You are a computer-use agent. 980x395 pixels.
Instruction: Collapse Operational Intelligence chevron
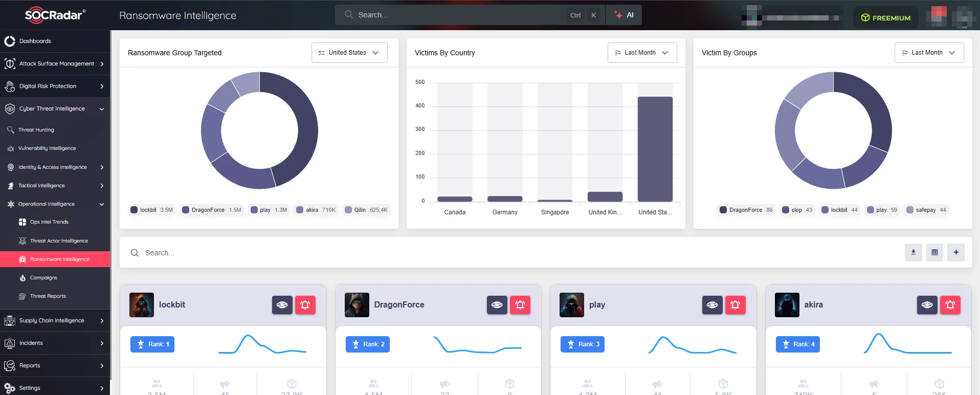[102, 204]
